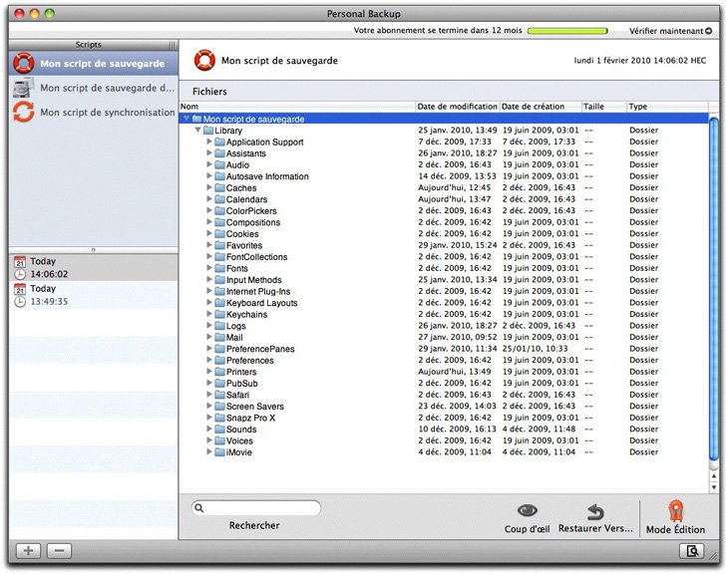Click Mon script de synchronisation label
This screenshot has height=574, width=728.
(x=108, y=113)
